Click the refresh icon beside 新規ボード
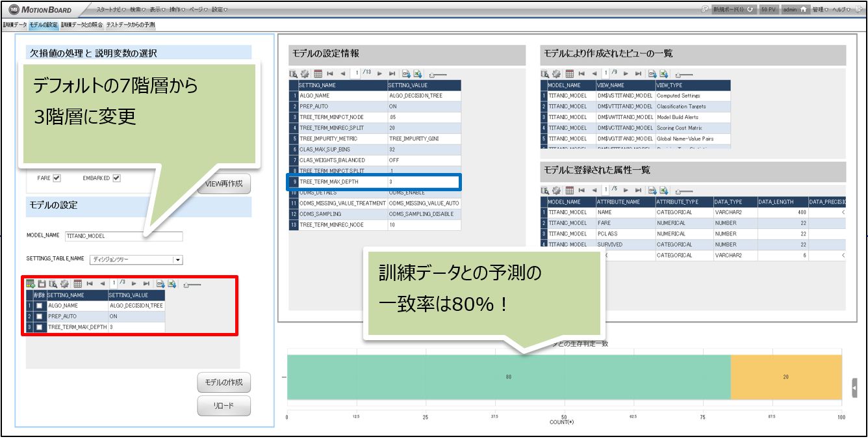868x439 pixels. (750, 10)
